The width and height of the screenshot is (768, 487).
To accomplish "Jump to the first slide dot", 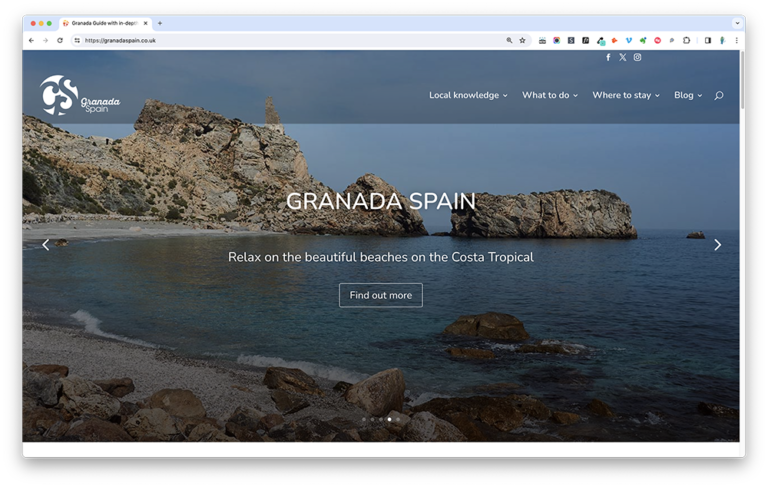I will coord(363,419).
